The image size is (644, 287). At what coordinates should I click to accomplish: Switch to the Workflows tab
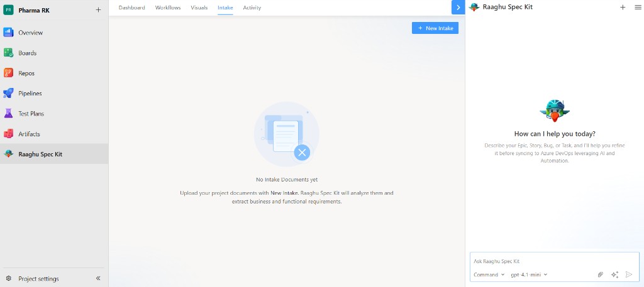168,8
